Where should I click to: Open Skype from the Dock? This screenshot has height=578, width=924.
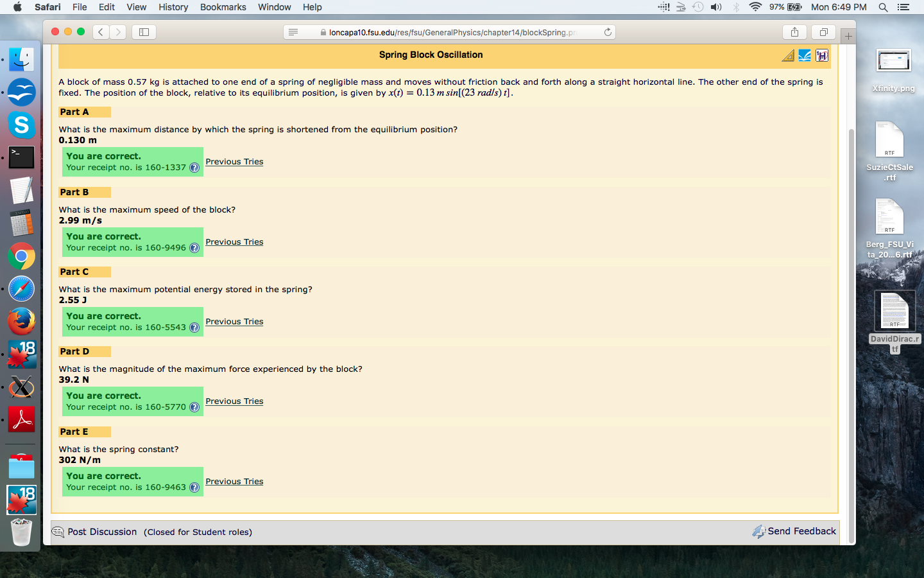point(21,125)
